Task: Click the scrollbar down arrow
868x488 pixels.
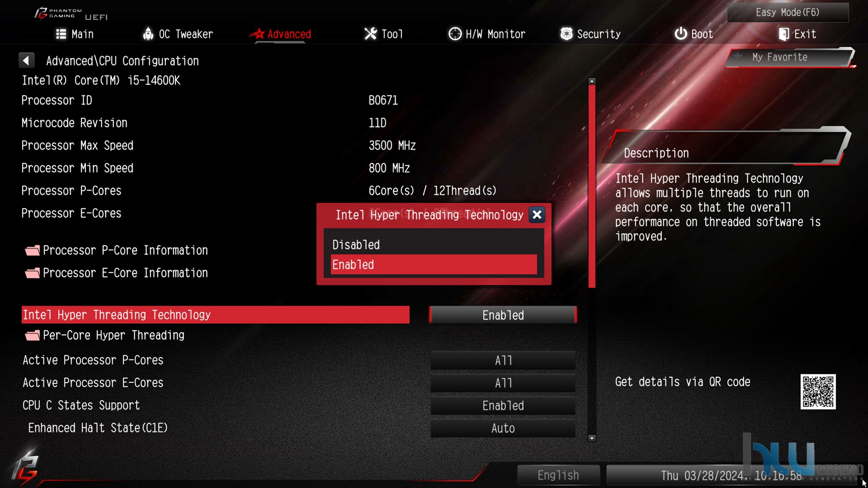Action: 592,438
